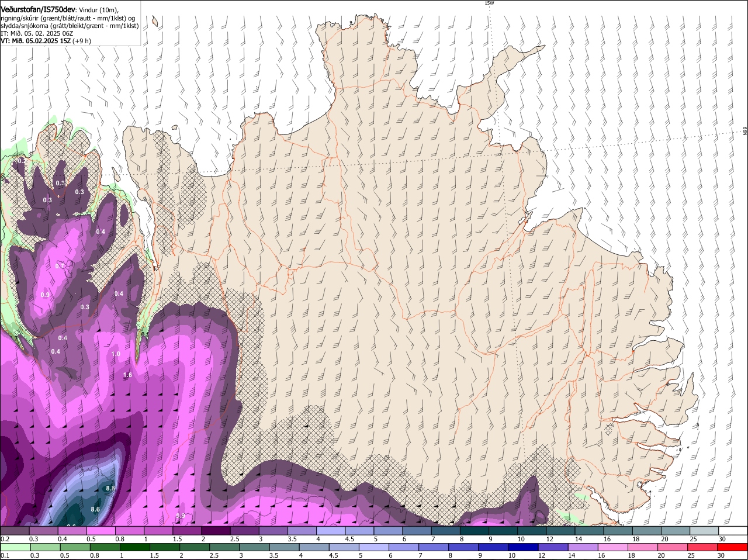Click the 0.1 label in the lower legend
This screenshot has height=560, width=748.
[x=5, y=555]
